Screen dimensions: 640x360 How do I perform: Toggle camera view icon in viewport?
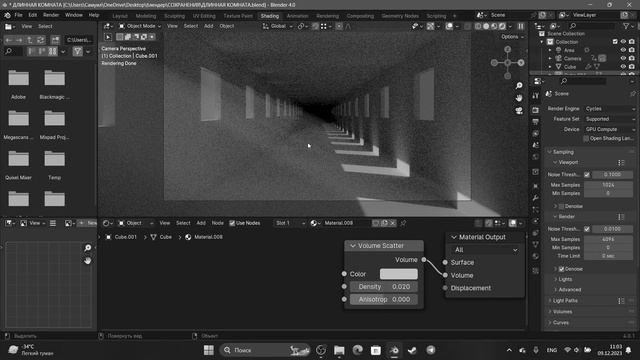point(519,111)
